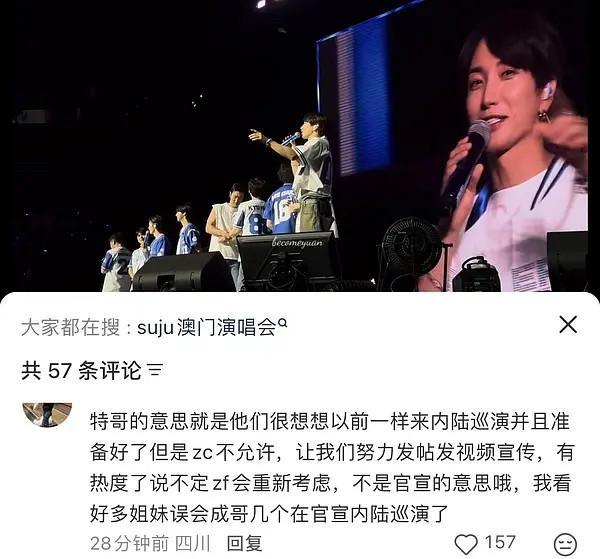Tap the performer wearing the number 8 jersey
This screenshot has height=559, width=600.
click(251, 209)
